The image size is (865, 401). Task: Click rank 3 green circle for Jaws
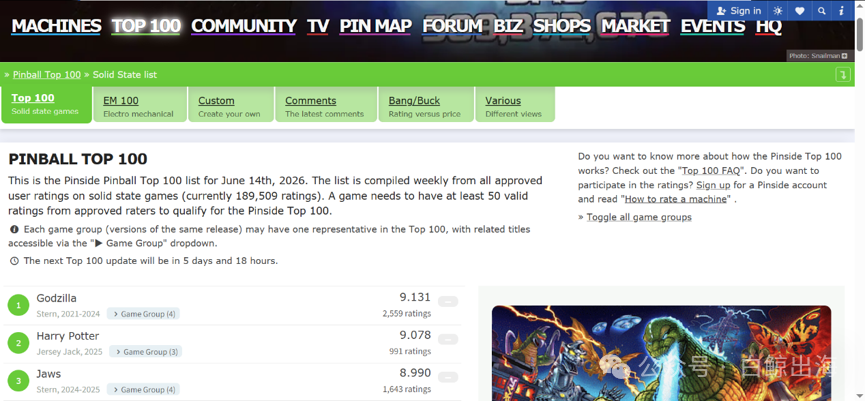point(18,381)
